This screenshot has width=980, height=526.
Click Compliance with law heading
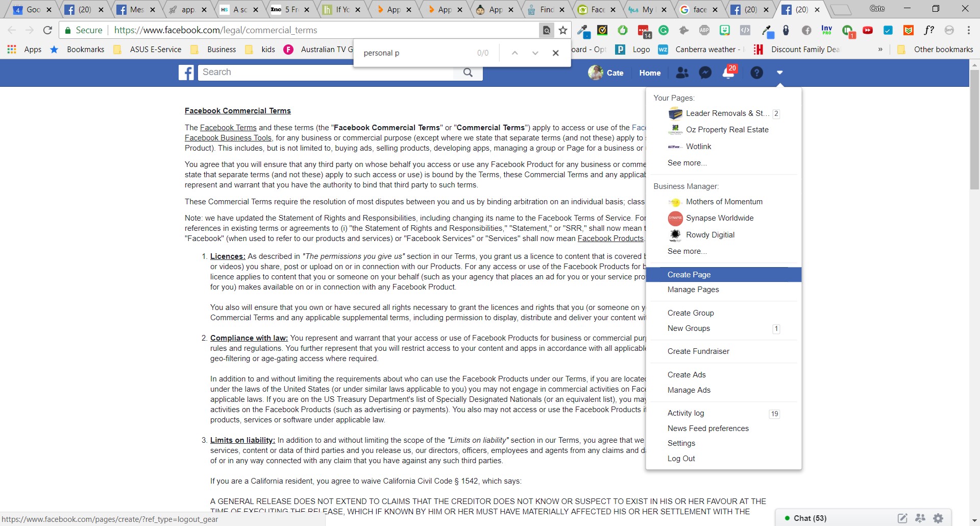coord(249,338)
